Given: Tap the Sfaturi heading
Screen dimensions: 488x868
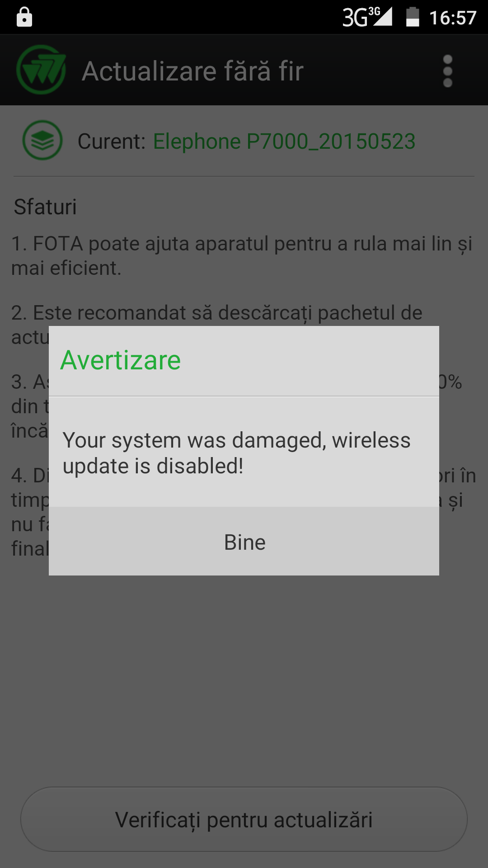Looking at the screenshot, I should pos(45,207).
